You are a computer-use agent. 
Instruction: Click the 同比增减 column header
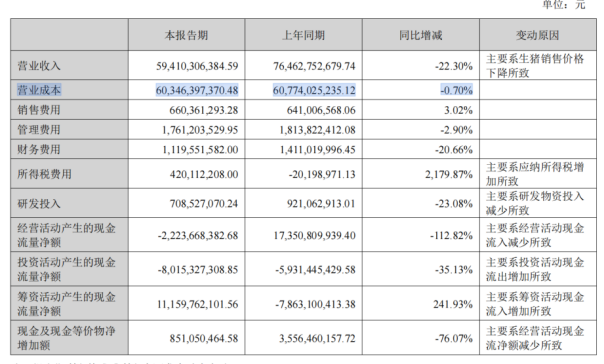[421, 35]
